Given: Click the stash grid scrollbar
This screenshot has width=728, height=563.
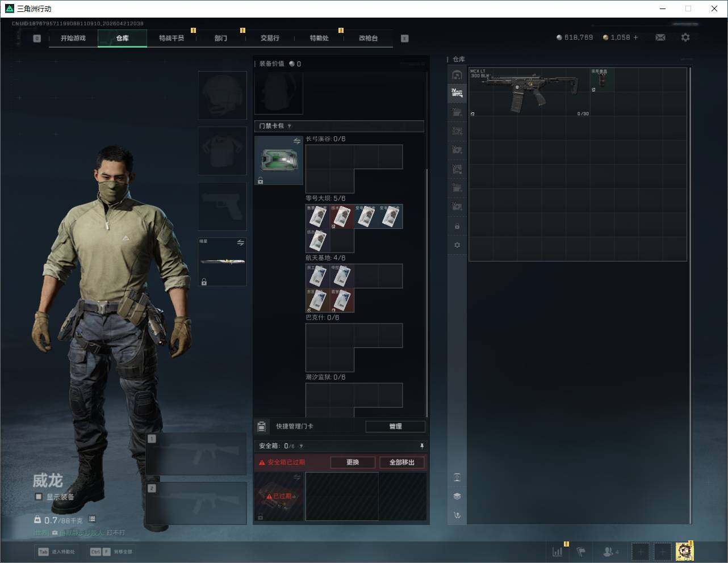Looking at the screenshot, I should (x=690, y=295).
